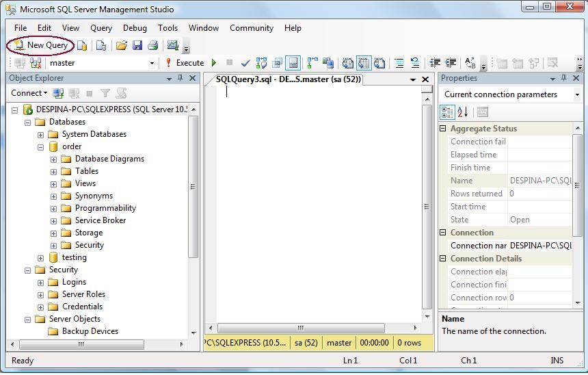Open the Connect dropdown in Object Explorer
The image size is (588, 375).
(x=29, y=92)
